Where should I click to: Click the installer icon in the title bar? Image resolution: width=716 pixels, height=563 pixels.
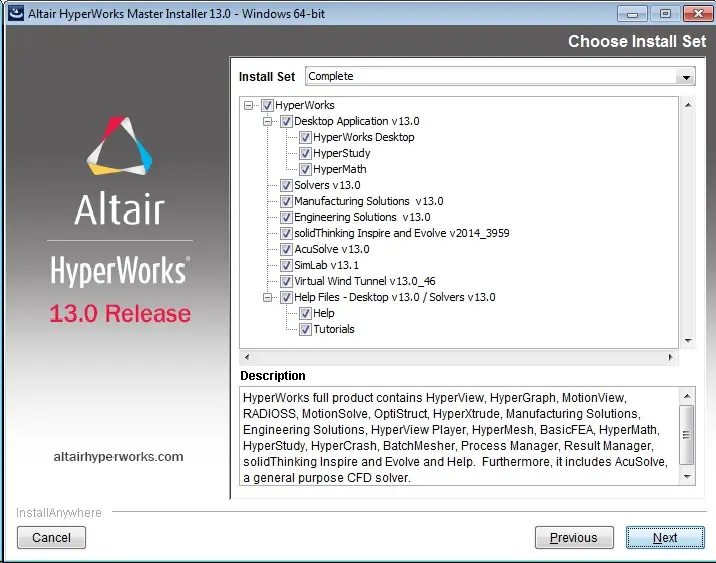coord(16,13)
